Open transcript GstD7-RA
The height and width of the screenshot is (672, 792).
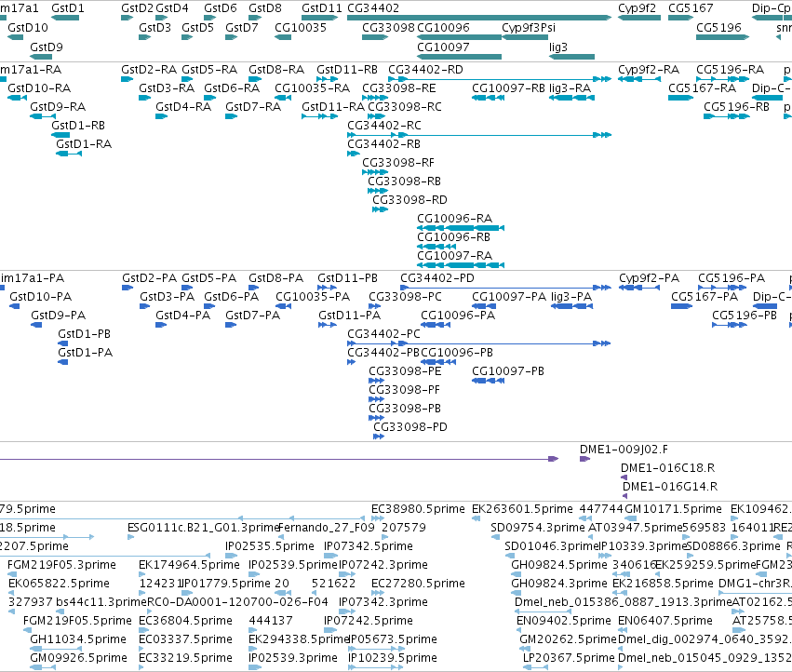coord(252,107)
